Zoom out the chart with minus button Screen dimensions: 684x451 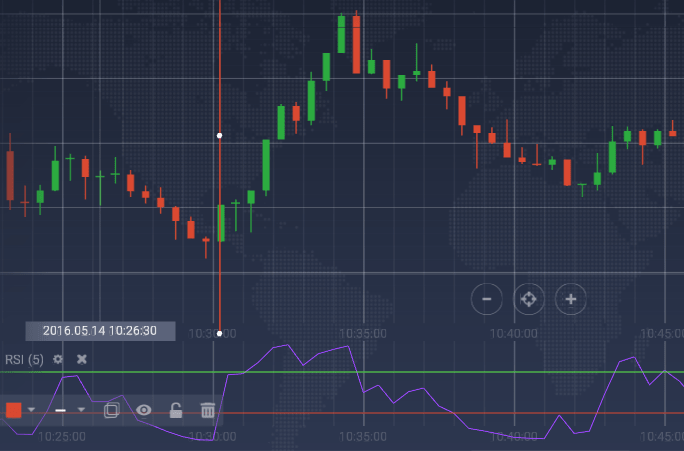[487, 299]
